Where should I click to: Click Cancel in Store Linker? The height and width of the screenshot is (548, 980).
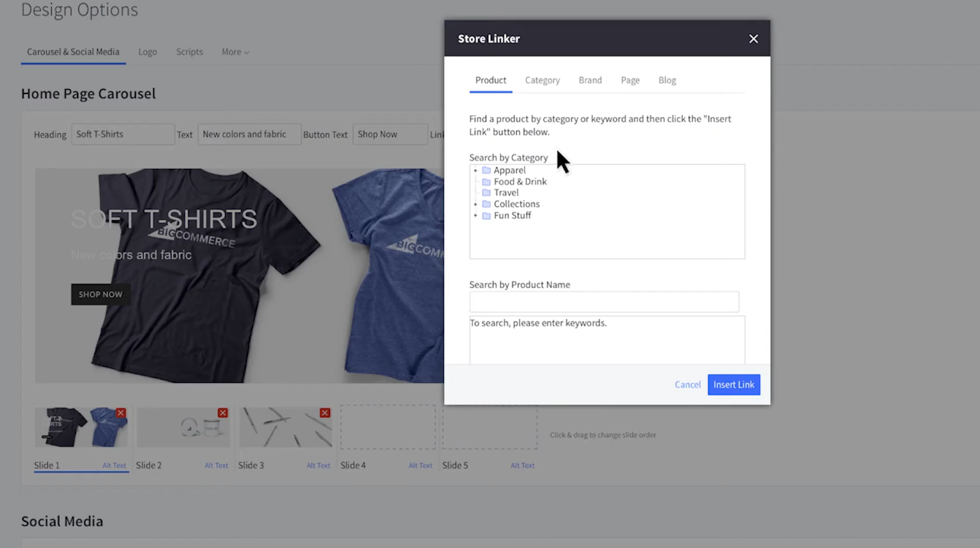687,384
